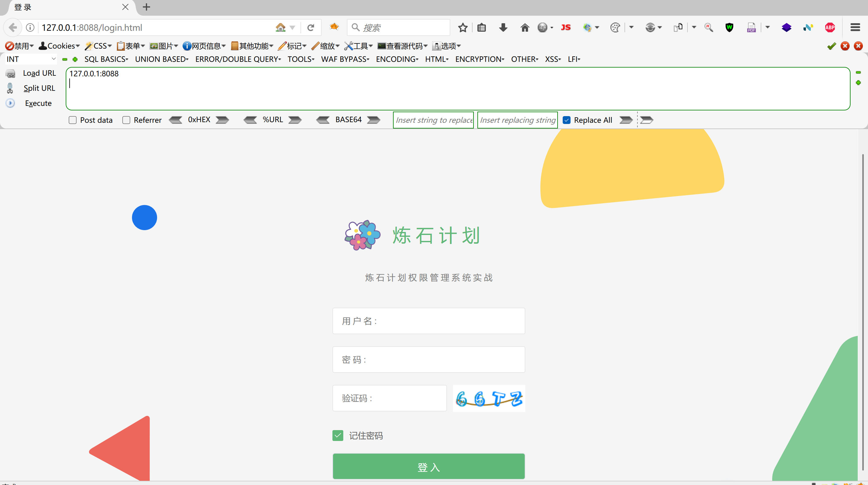Viewport: 868px width, 485px height.
Task: Reload the page with refresh icon
Action: coord(311,28)
